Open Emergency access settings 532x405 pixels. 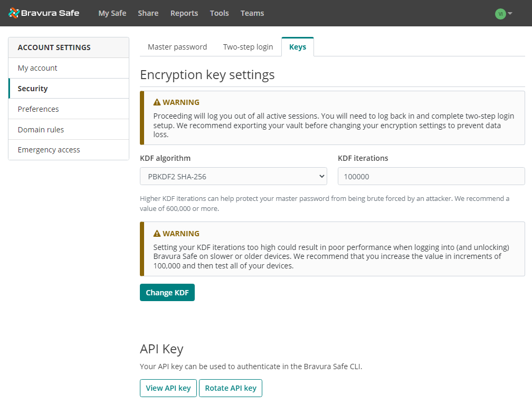(49, 149)
